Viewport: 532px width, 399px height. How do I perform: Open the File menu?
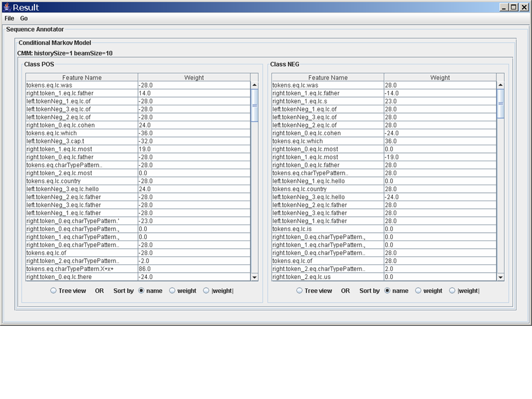pyautogui.click(x=9, y=18)
